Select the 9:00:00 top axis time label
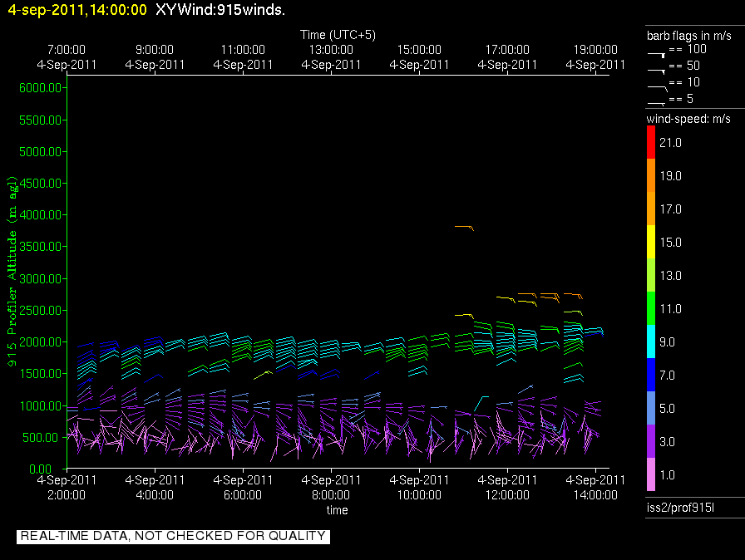 click(x=155, y=50)
